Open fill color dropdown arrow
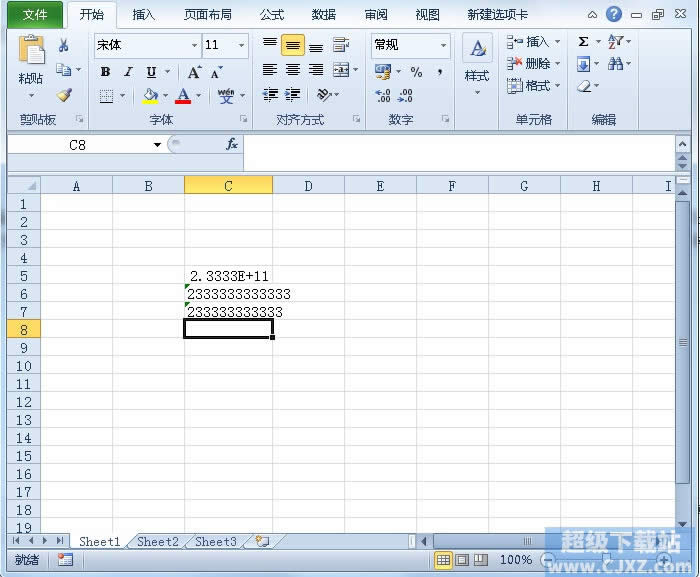700x577 pixels. [165, 96]
